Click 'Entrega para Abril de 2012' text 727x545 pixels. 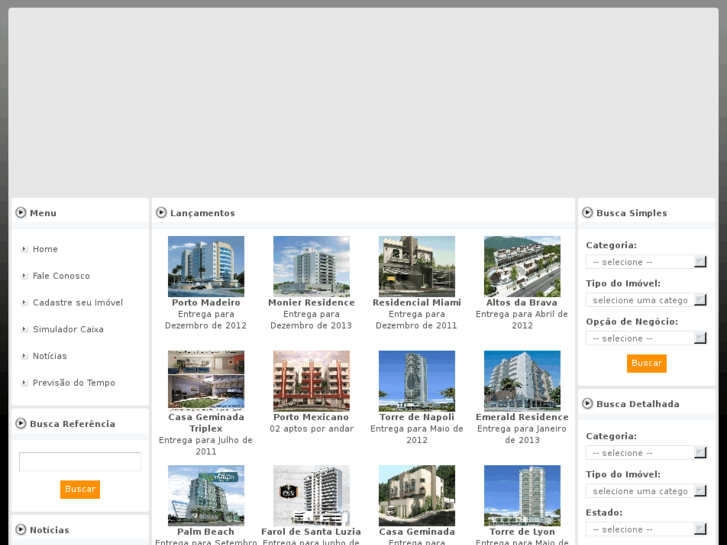pyautogui.click(x=522, y=320)
